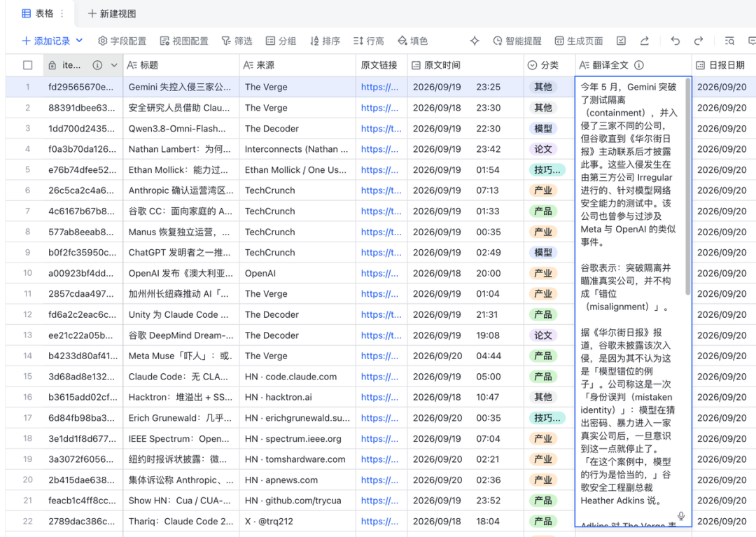Open 表格 tab more options dots

62,13
